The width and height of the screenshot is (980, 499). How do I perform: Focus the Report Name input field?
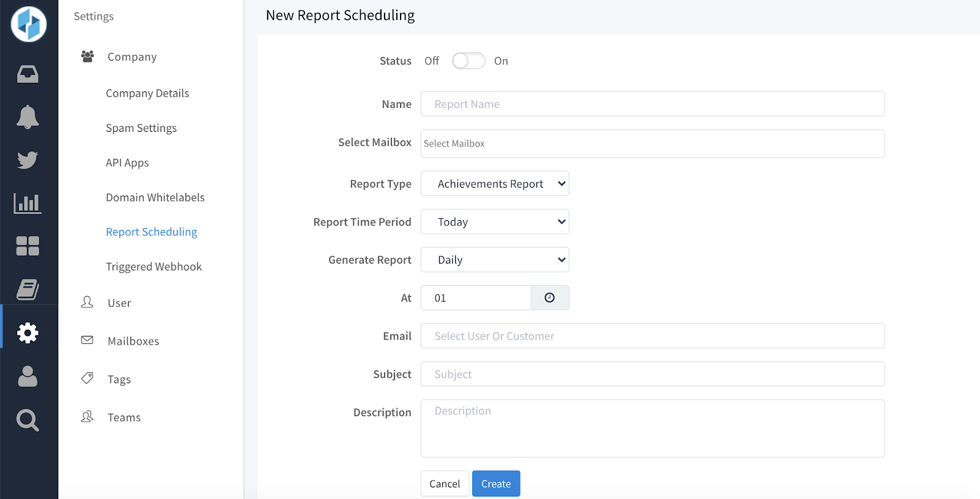coord(652,104)
